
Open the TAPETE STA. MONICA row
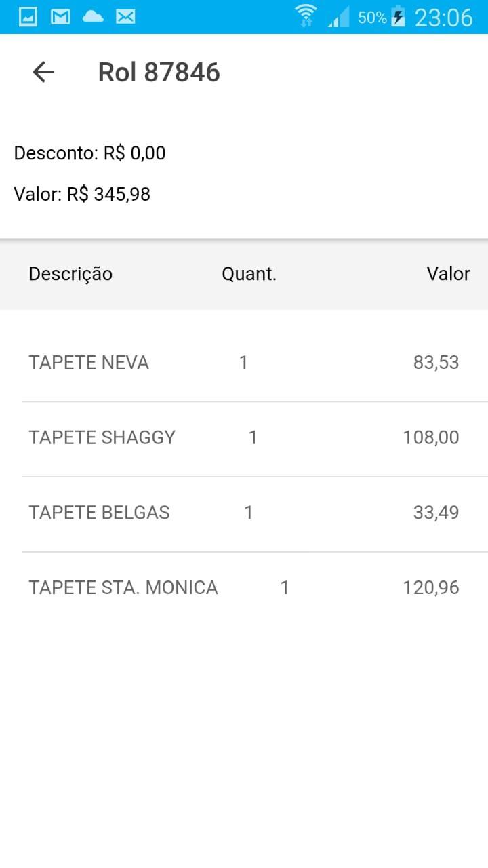tap(255, 588)
